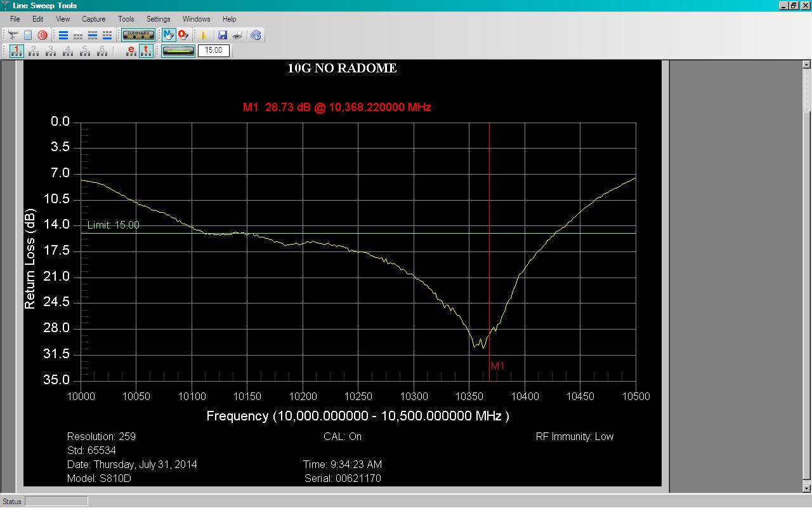Image resolution: width=812 pixels, height=508 pixels.
Task: Toggle the limit line button
Action: 178,51
